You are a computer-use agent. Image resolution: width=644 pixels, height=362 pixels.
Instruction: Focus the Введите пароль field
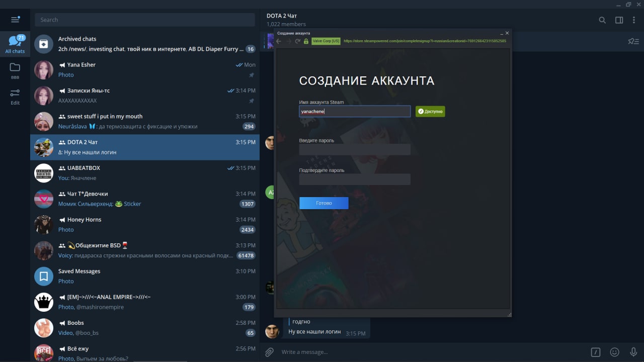click(x=355, y=149)
